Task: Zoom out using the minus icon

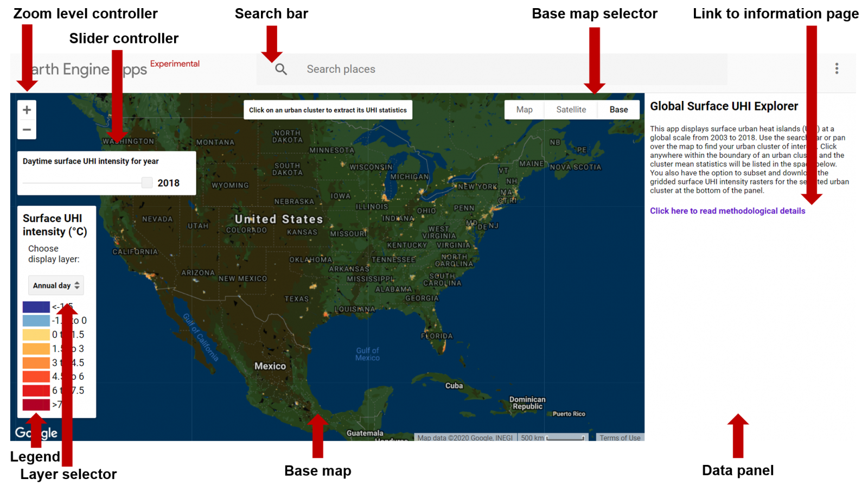Action: 27,130
